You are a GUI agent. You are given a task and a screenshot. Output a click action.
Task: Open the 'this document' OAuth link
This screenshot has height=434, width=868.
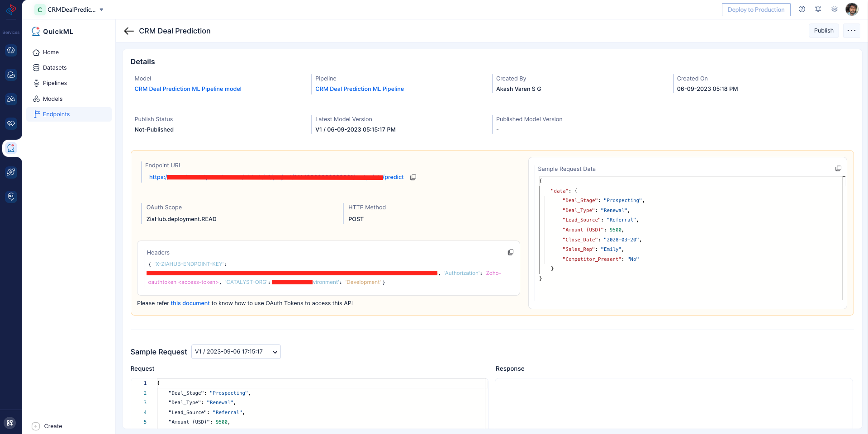pos(190,303)
